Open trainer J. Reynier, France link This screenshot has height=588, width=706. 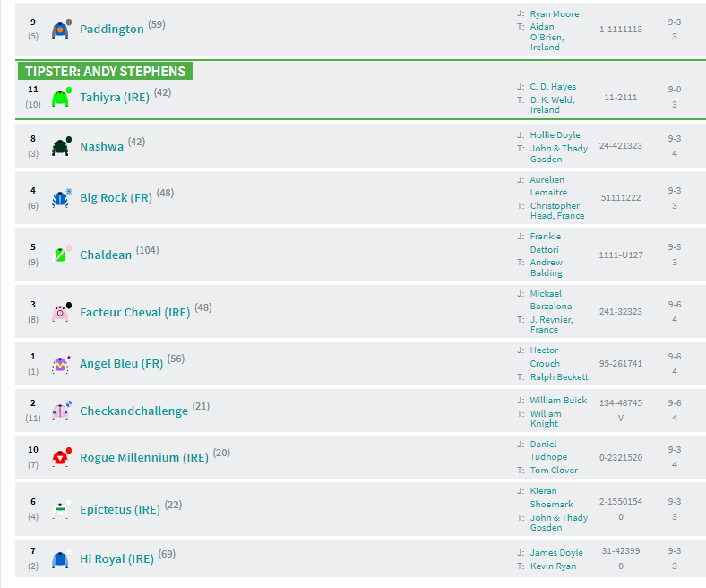(x=552, y=324)
